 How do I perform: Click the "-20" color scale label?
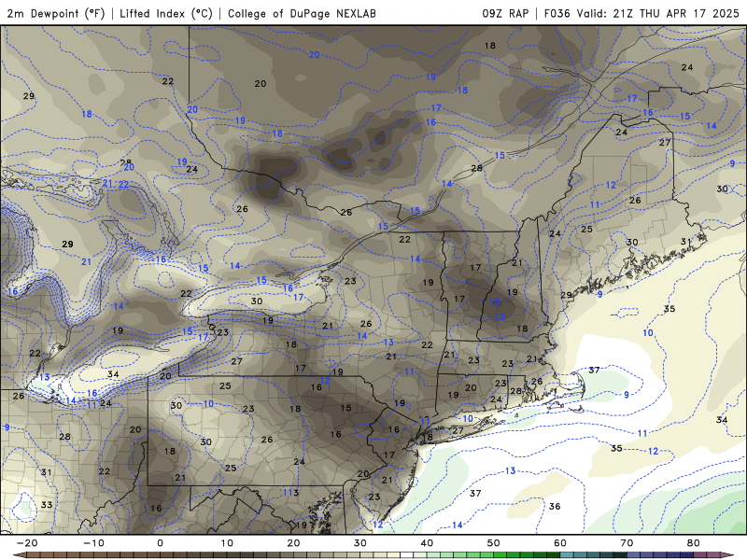(x=27, y=543)
